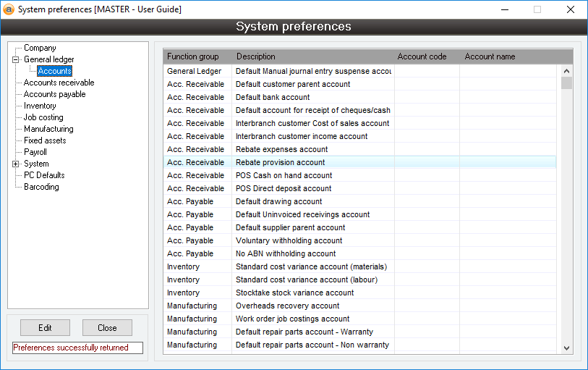Click the Edit button
This screenshot has width=588, height=370.
[x=45, y=327]
